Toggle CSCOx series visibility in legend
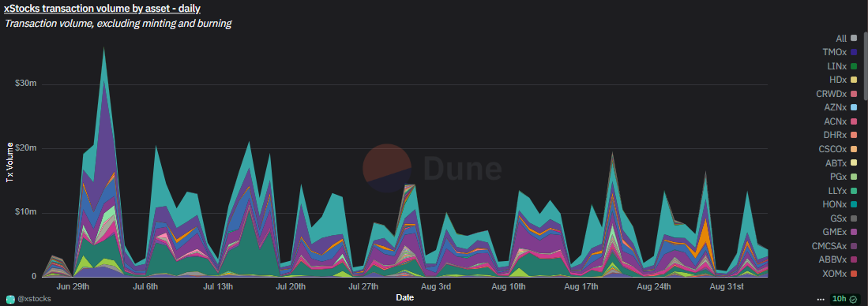Screen dimensions: 868x306 pos(838,148)
